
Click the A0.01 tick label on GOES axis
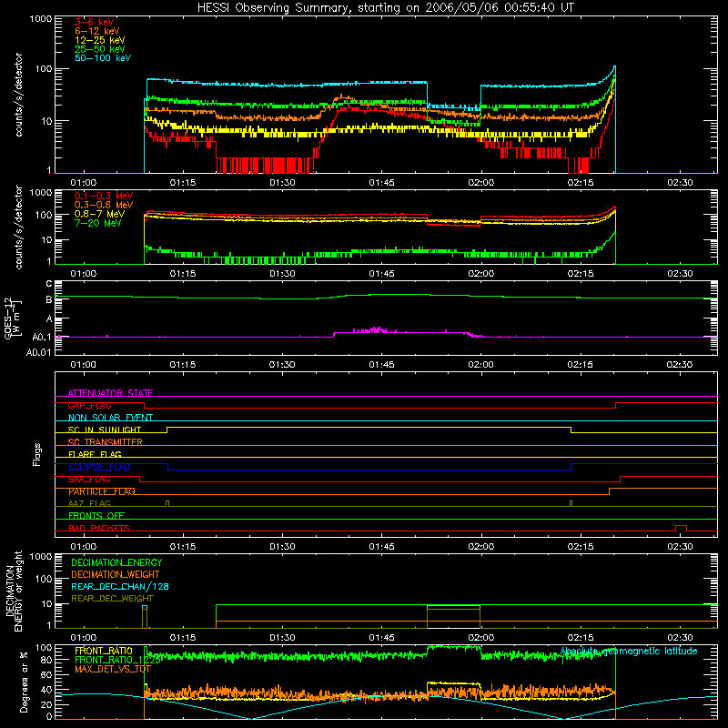click(x=39, y=352)
